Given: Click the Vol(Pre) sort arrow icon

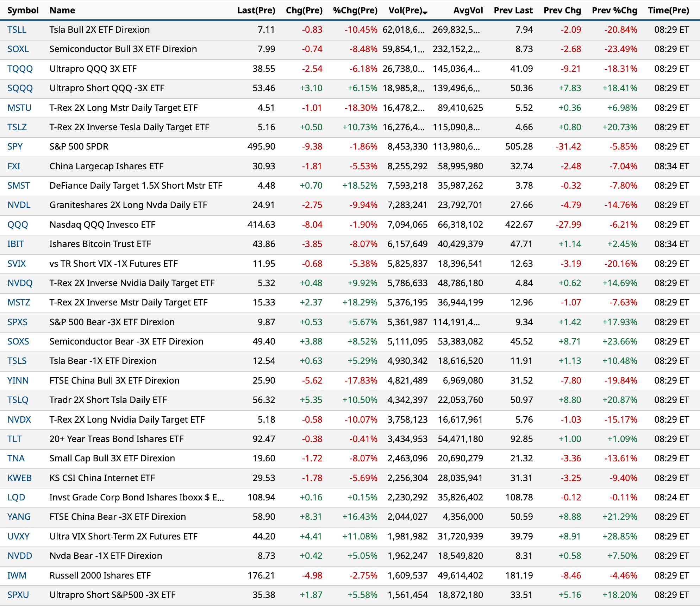Looking at the screenshot, I should click(425, 12).
